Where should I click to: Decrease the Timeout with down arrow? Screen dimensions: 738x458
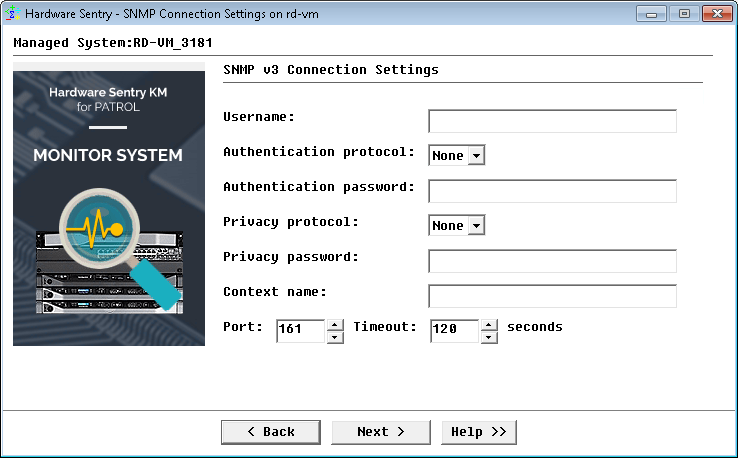[489, 337]
